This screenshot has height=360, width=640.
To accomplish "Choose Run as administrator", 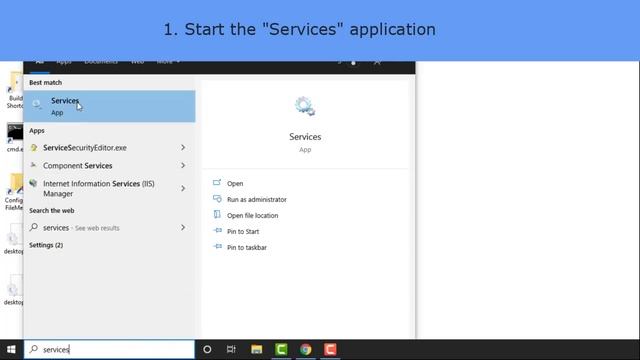I will tap(257, 200).
